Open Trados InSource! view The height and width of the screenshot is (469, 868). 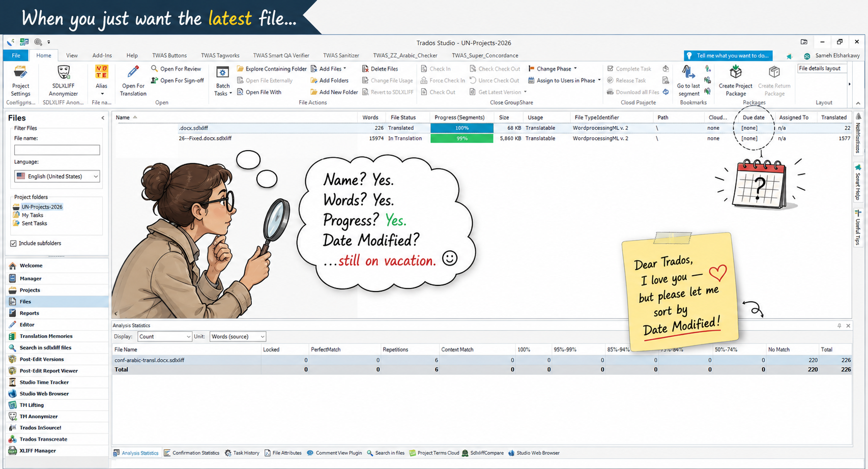(x=57, y=428)
